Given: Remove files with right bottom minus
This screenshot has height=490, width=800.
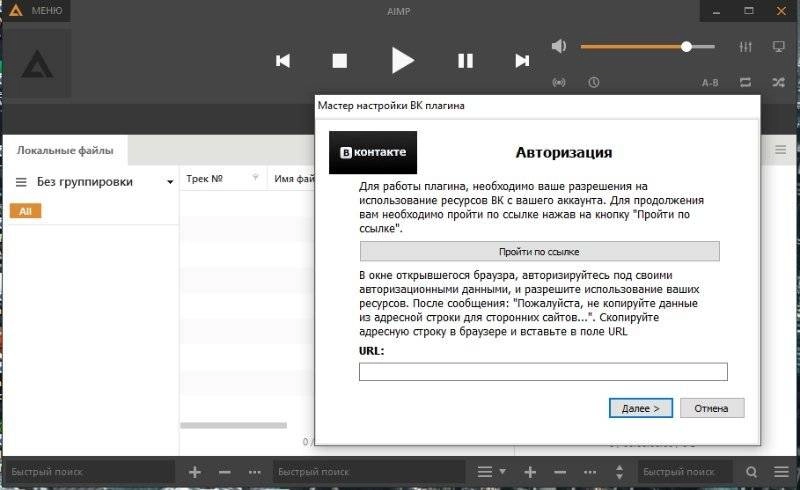Looking at the screenshot, I should point(560,472).
